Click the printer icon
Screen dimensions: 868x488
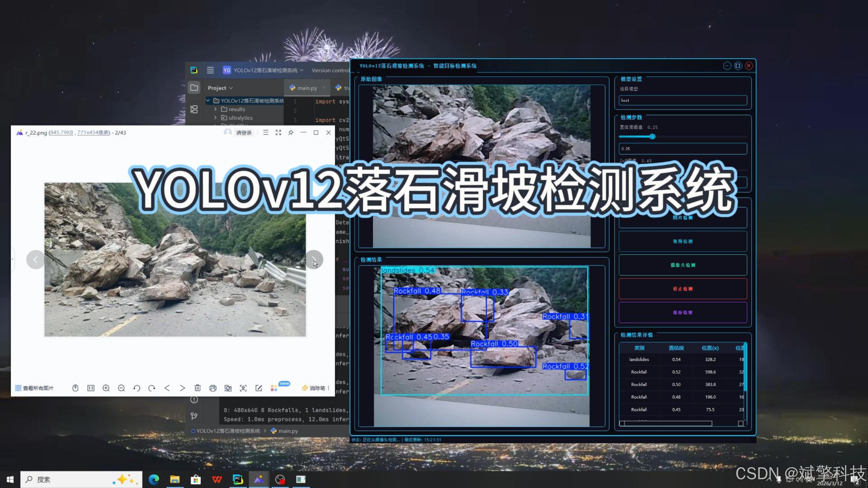tap(213, 388)
